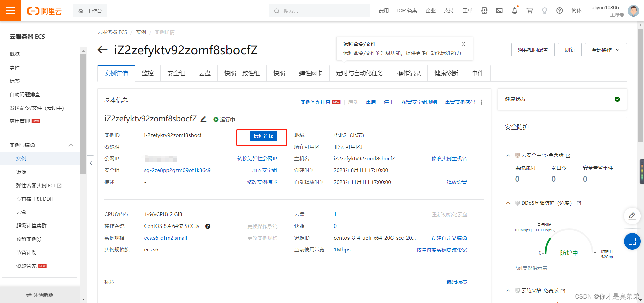Click 重启 link
644x303 pixels.
(371, 102)
